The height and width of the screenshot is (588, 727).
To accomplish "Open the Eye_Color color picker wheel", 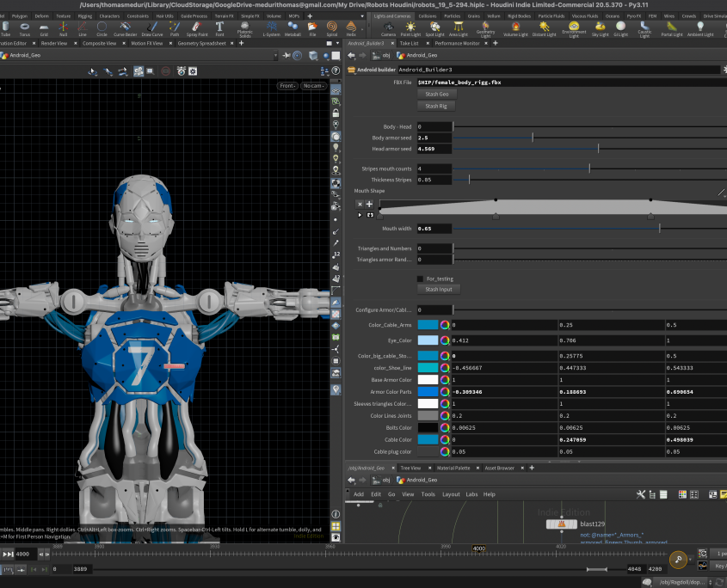I will click(445, 340).
